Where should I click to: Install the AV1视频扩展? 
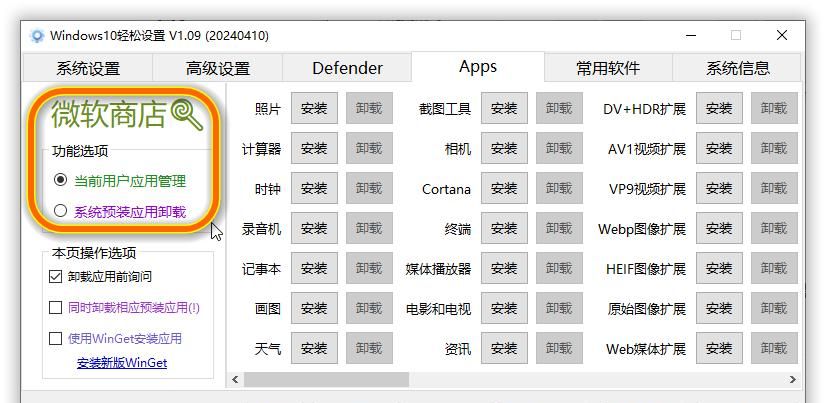[x=719, y=149]
